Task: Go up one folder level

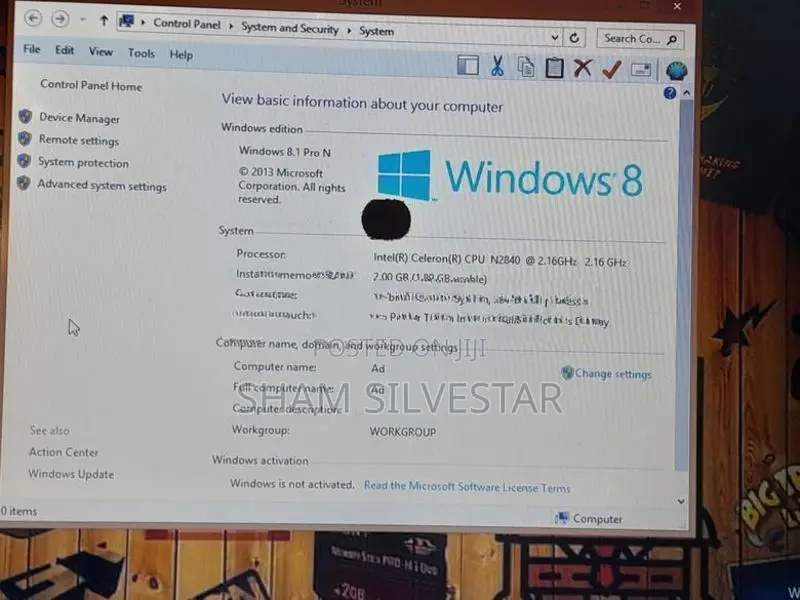Action: (x=104, y=20)
